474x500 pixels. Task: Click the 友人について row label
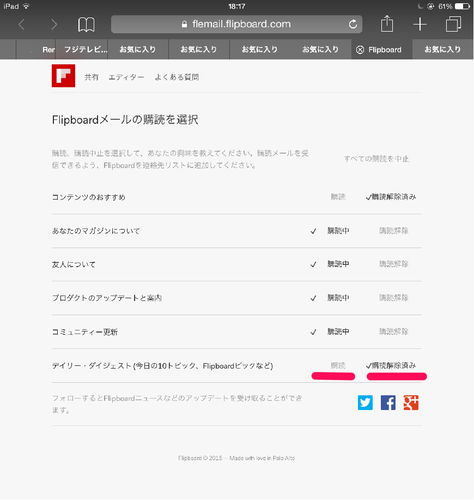click(74, 265)
